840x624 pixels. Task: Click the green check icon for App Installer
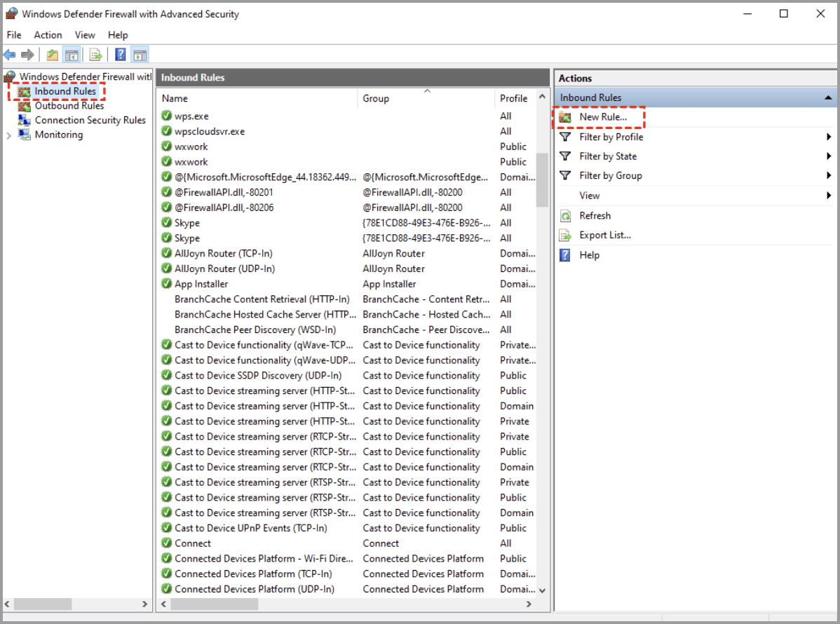coord(167,283)
